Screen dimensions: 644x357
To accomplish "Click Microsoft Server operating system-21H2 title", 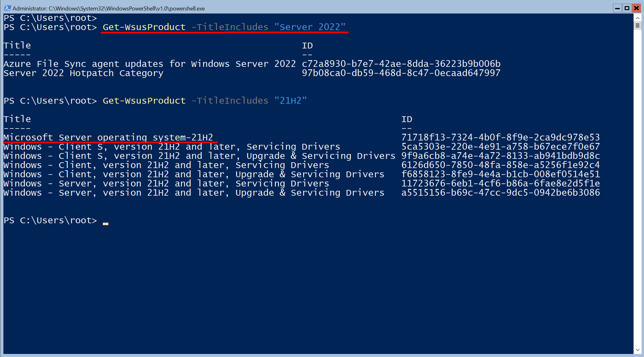I will pyautogui.click(x=108, y=137).
